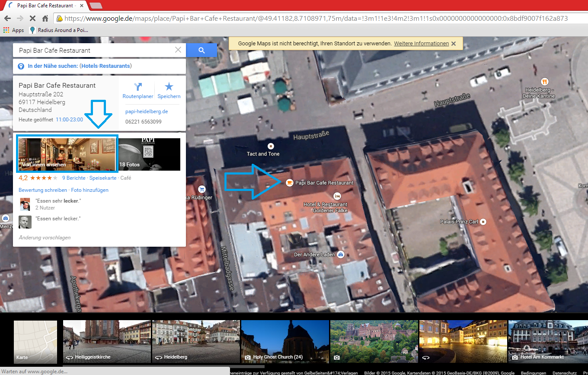Image resolution: width=588 pixels, height=375 pixels.
Task: Open the Apps bookmark shortcut
Action: click(13, 30)
